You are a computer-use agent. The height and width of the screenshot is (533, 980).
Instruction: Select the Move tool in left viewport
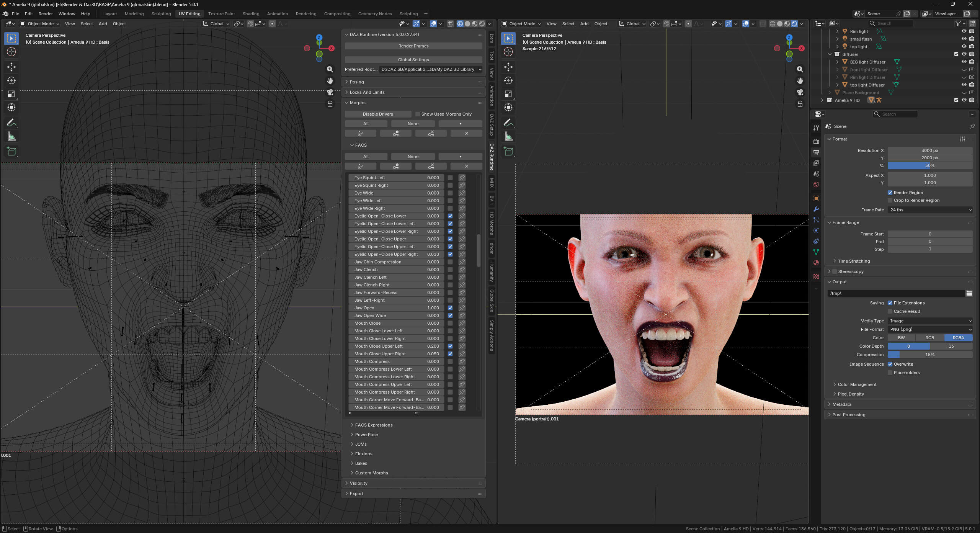[11, 67]
